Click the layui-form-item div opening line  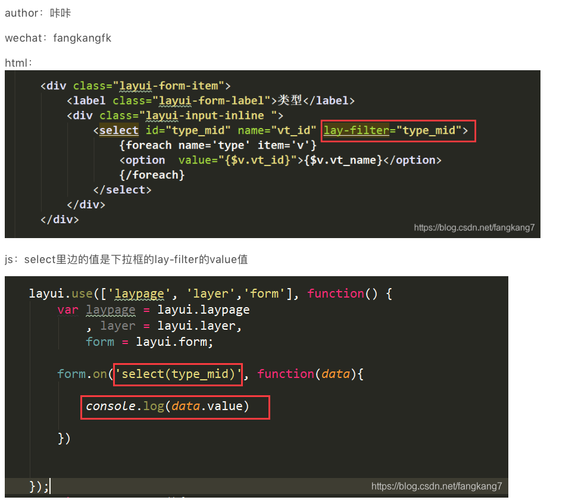135,86
